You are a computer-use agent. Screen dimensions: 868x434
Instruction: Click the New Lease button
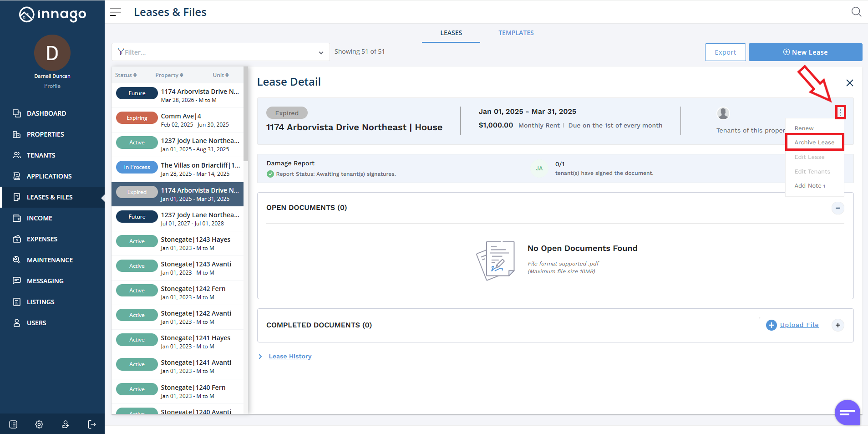tap(805, 52)
